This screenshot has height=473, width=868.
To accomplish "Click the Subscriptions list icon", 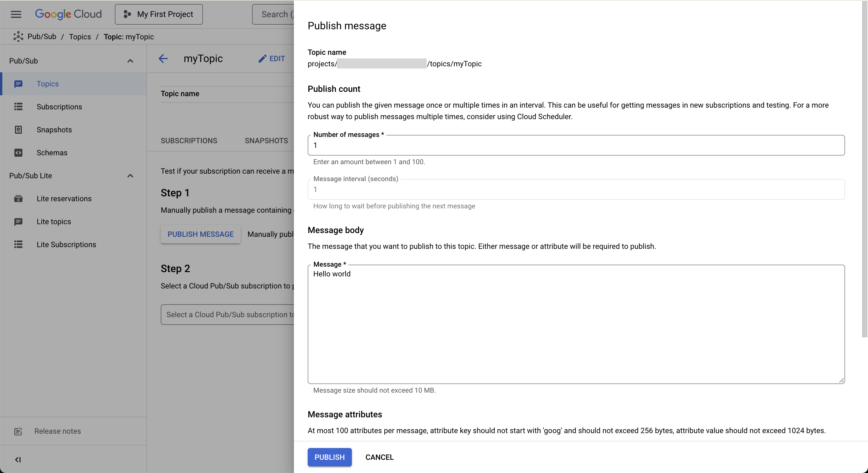I will click(18, 107).
